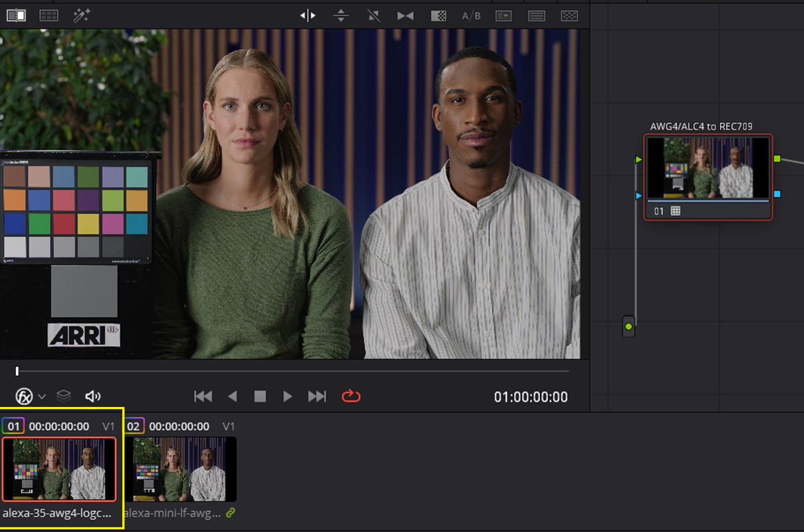Viewport: 804px width, 532px height.
Task: Toggle the image wipe viewer mode
Action: [x=16, y=15]
